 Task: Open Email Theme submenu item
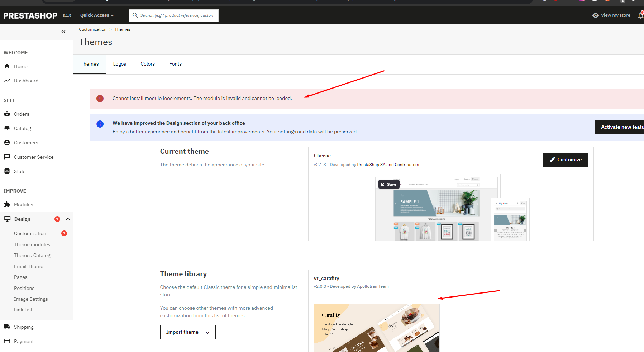point(29,266)
